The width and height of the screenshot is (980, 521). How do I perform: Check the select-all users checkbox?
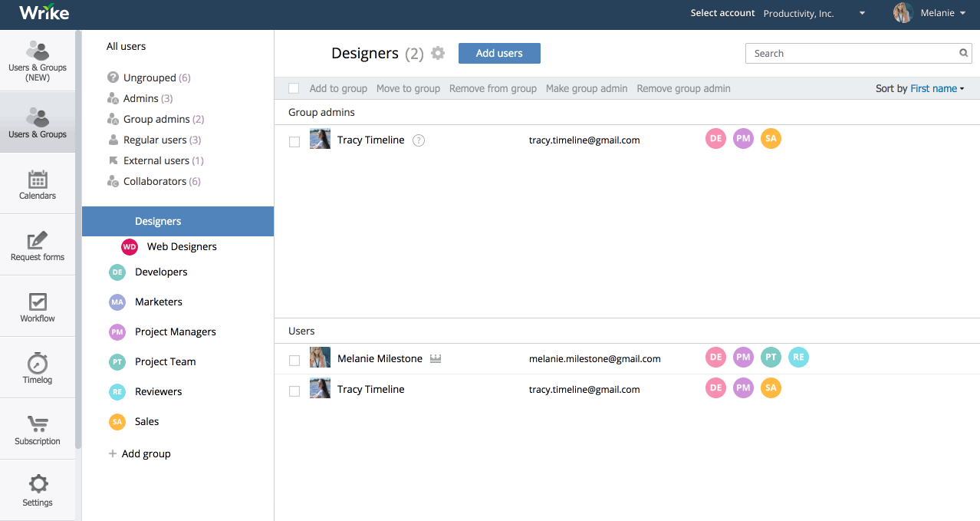pos(294,88)
